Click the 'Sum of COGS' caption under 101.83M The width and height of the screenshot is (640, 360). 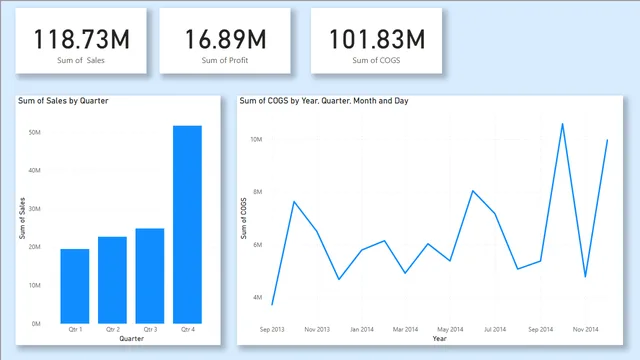(376, 60)
